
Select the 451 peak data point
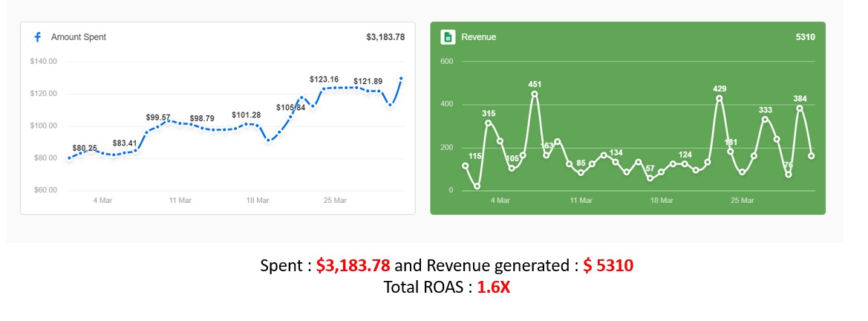tap(535, 94)
